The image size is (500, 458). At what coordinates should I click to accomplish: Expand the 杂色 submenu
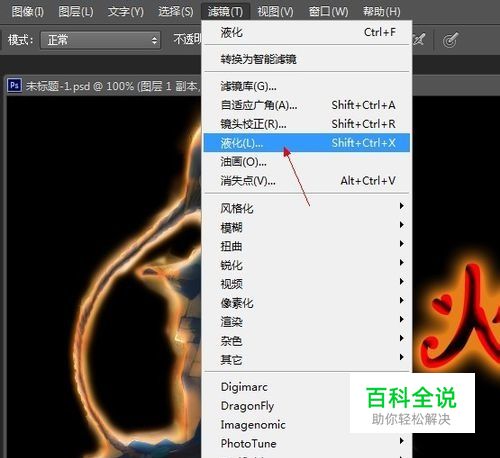coord(307,341)
